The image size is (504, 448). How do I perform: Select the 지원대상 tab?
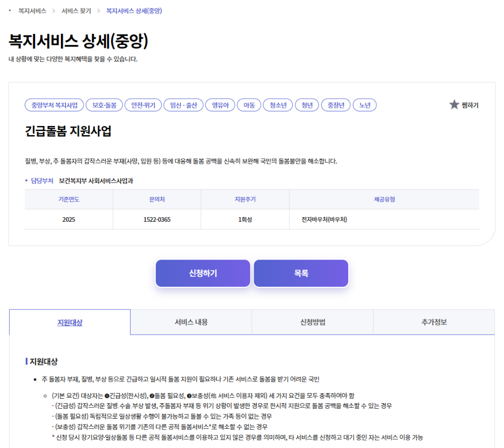pos(70,322)
